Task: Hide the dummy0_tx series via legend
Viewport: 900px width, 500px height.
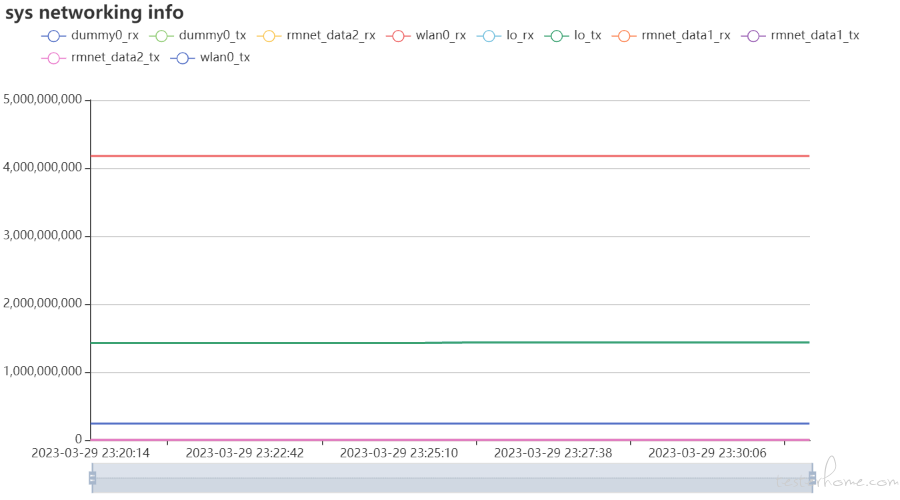Action: (197, 36)
